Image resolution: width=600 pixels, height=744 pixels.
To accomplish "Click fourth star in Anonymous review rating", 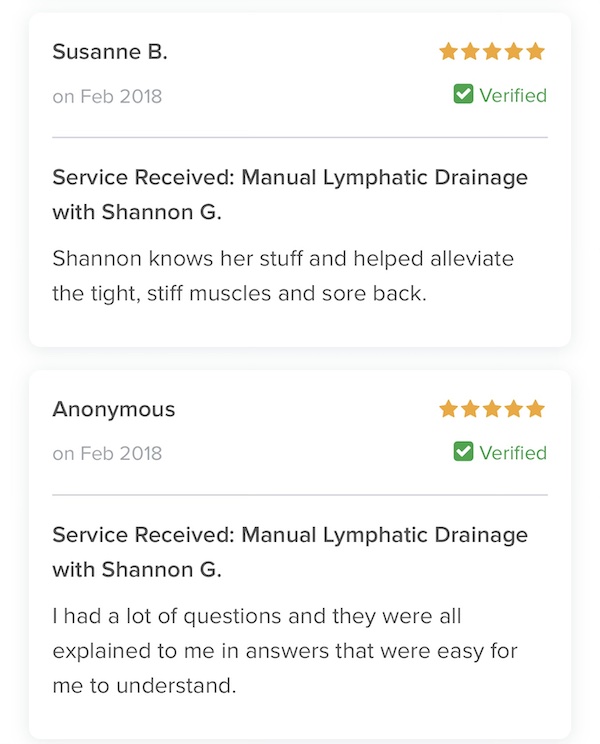I will tap(514, 409).
